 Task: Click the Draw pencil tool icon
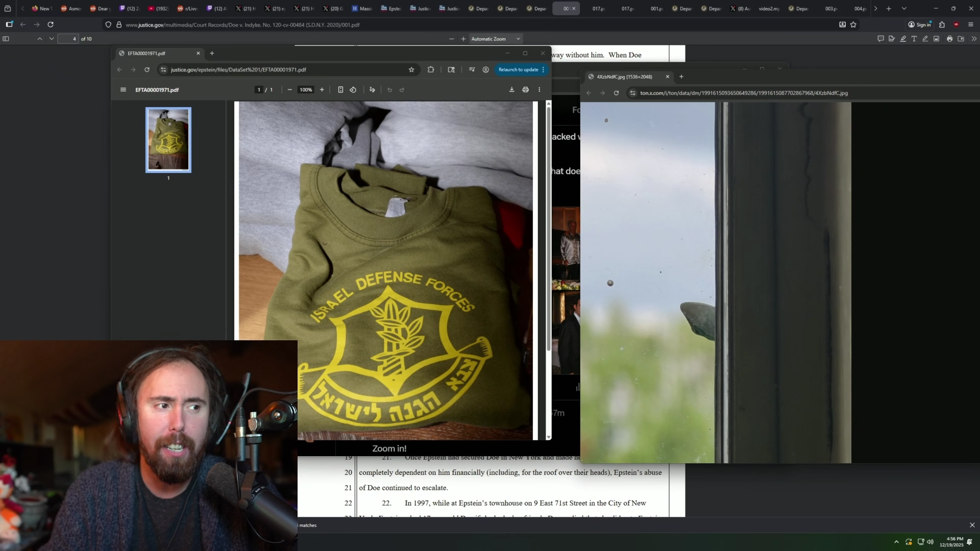[x=925, y=39]
